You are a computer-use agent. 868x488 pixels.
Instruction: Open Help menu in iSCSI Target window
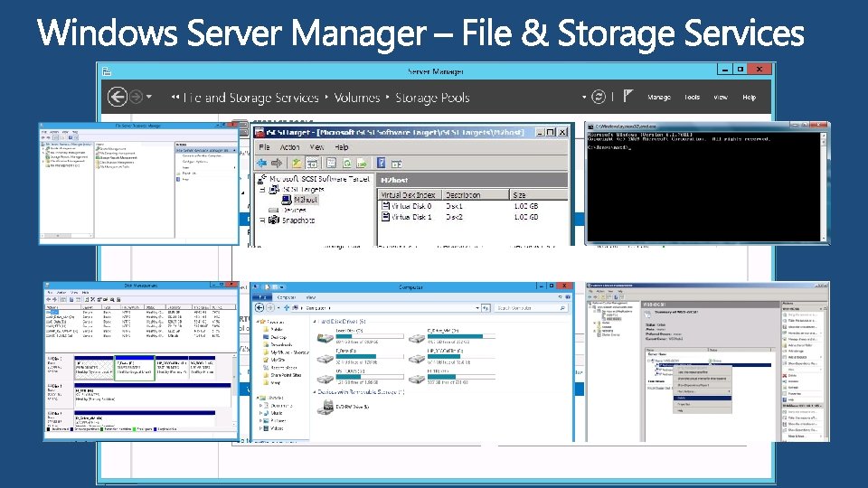tap(342, 147)
